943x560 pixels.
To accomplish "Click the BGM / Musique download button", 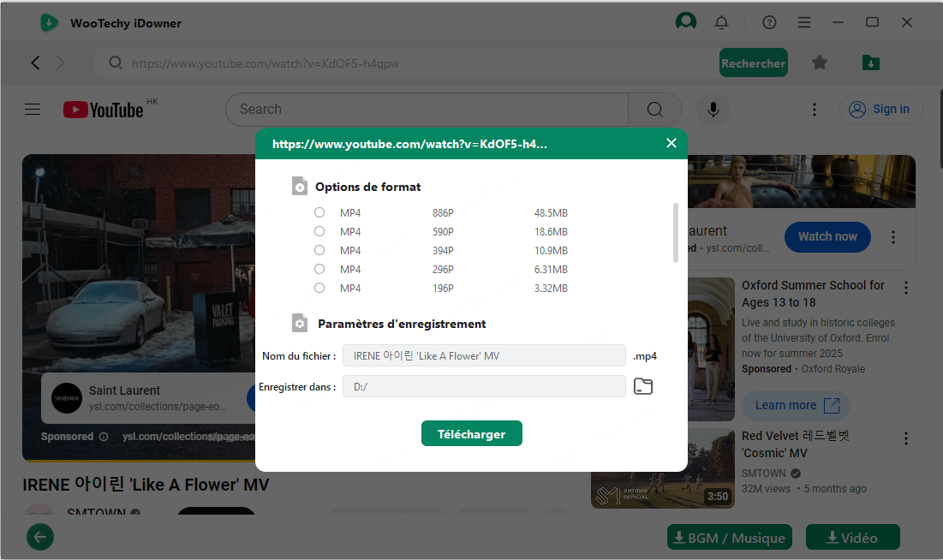I will 729,538.
